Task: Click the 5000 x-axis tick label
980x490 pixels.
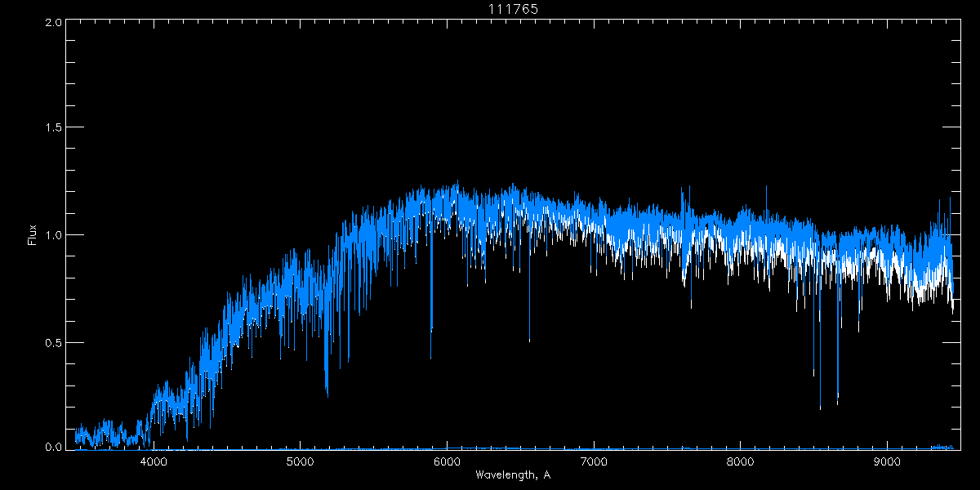Action: (300, 461)
